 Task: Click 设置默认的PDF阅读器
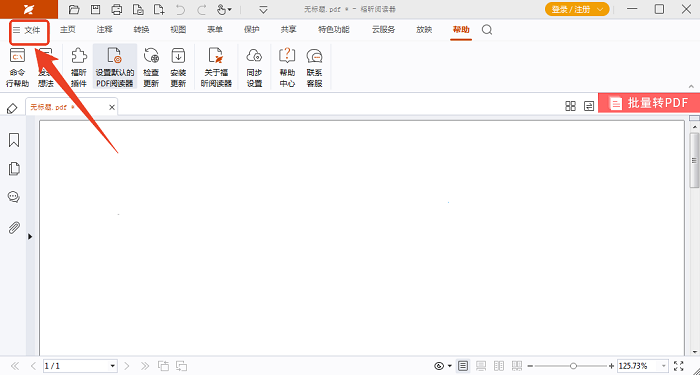[115, 67]
